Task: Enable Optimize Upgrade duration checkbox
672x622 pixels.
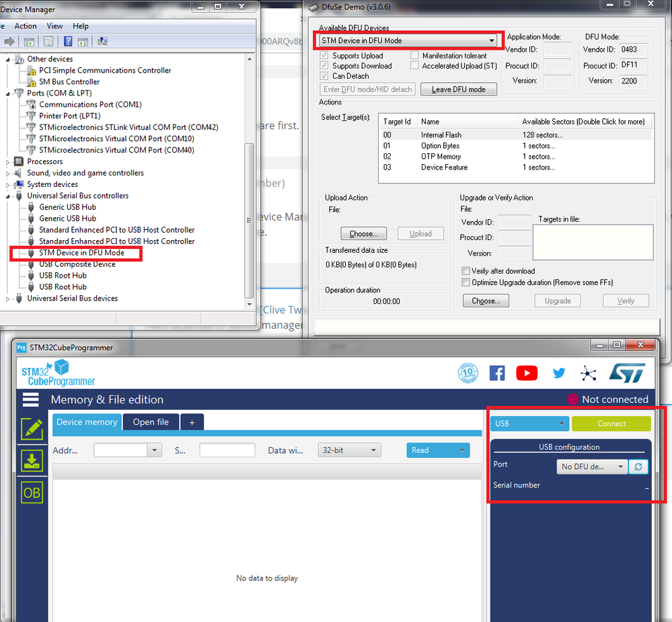Action: [x=465, y=282]
